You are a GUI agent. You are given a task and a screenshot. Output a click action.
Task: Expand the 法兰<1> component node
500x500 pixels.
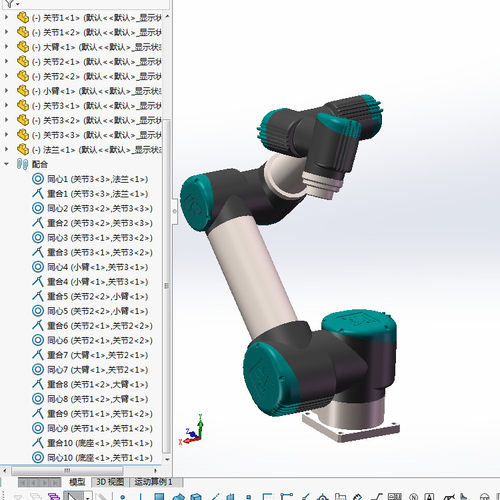(x=6, y=149)
